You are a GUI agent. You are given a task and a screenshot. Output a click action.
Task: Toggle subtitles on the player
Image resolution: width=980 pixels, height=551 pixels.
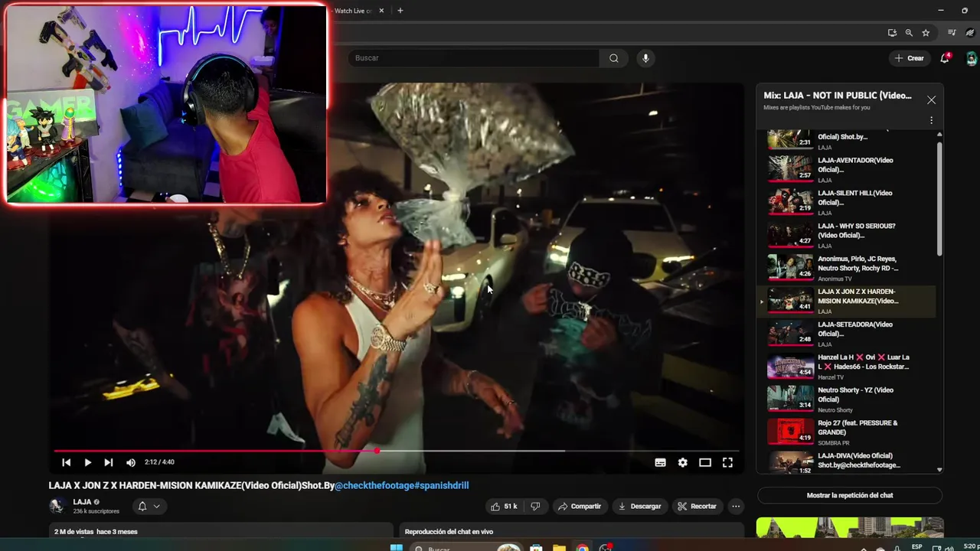[660, 462]
